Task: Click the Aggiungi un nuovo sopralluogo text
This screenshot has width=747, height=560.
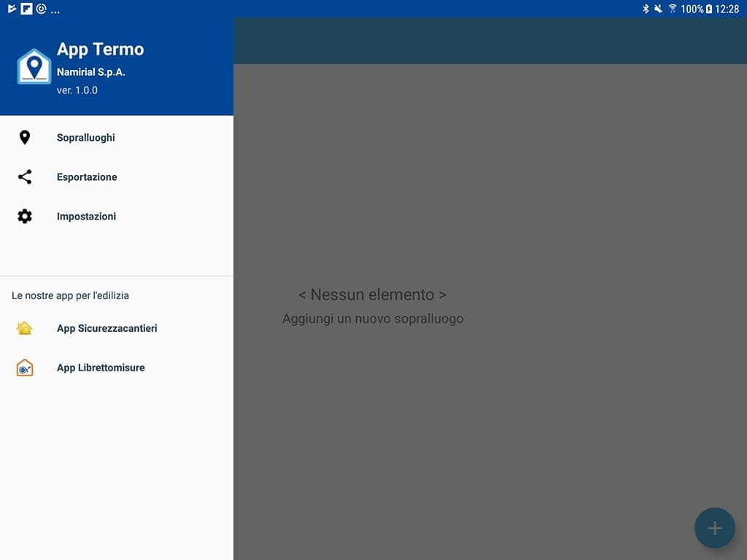Action: click(373, 319)
